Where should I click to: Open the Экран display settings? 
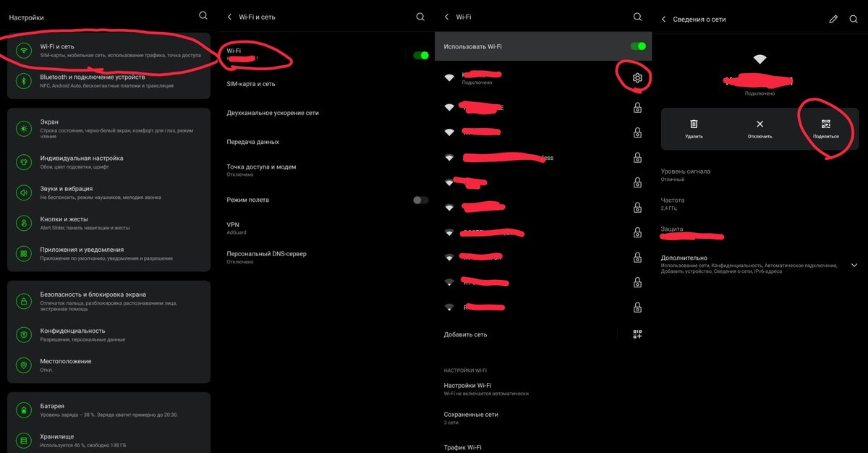(x=109, y=129)
